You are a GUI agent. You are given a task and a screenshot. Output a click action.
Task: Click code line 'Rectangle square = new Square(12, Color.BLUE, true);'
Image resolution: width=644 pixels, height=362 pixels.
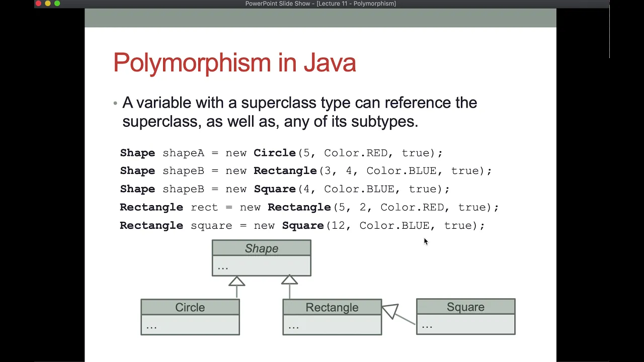(x=302, y=225)
